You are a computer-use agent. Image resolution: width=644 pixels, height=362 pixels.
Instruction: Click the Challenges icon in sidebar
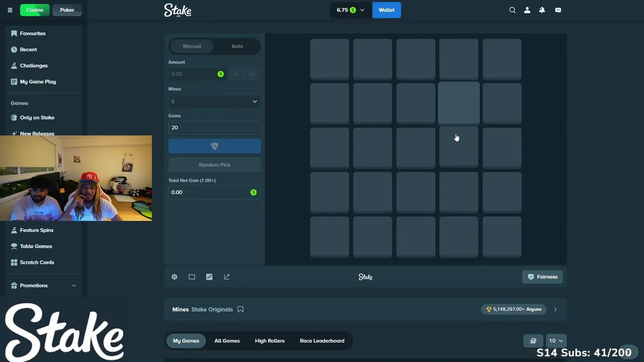14,65
